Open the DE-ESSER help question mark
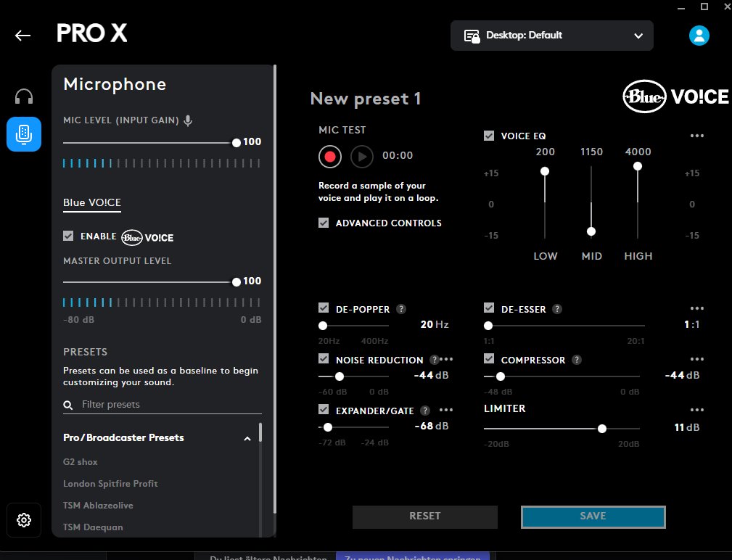The height and width of the screenshot is (560, 732). click(x=557, y=309)
